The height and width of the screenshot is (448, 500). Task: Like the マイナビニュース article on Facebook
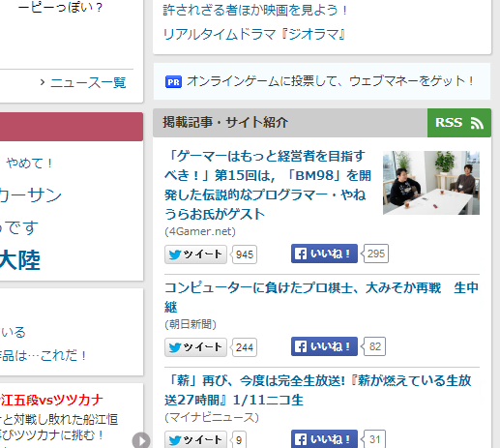tap(324, 439)
